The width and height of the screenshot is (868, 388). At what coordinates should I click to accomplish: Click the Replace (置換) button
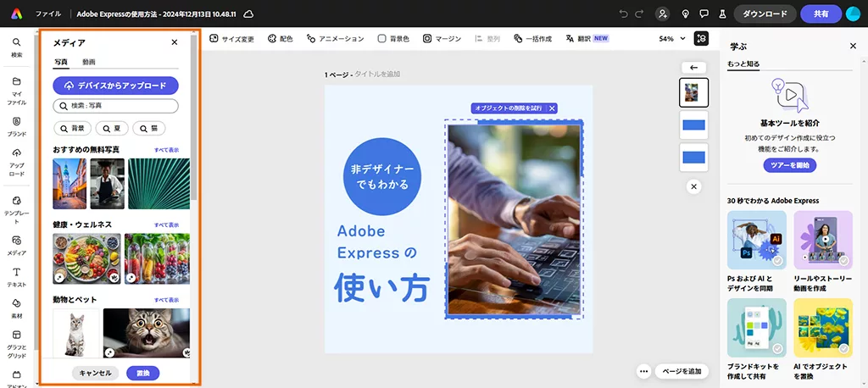142,373
